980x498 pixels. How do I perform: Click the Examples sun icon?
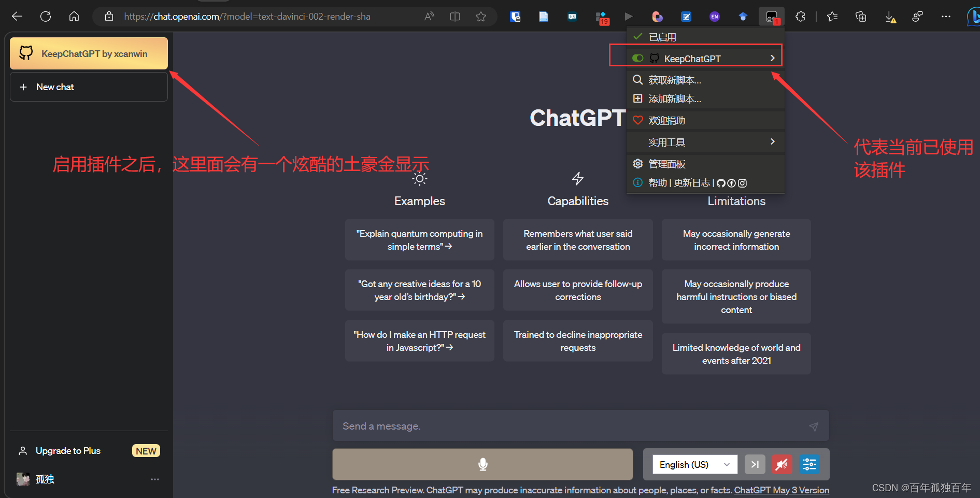pyautogui.click(x=419, y=179)
